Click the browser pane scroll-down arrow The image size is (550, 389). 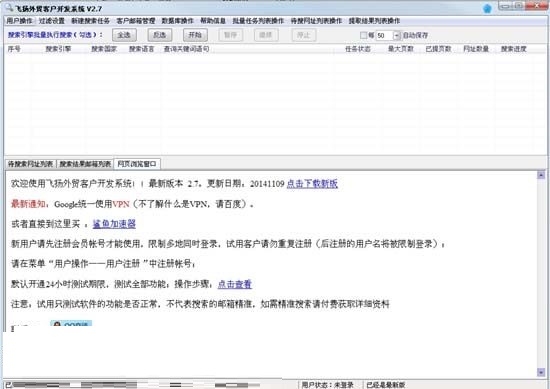541,373
